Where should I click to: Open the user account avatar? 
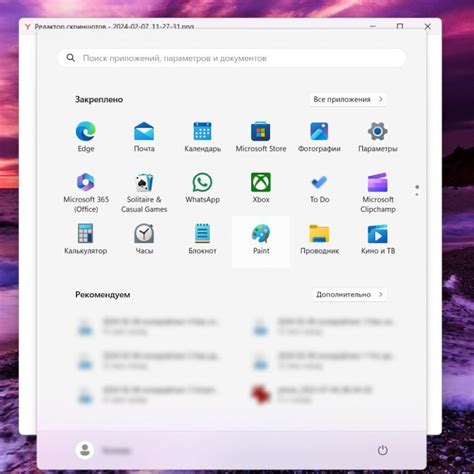tap(85, 450)
